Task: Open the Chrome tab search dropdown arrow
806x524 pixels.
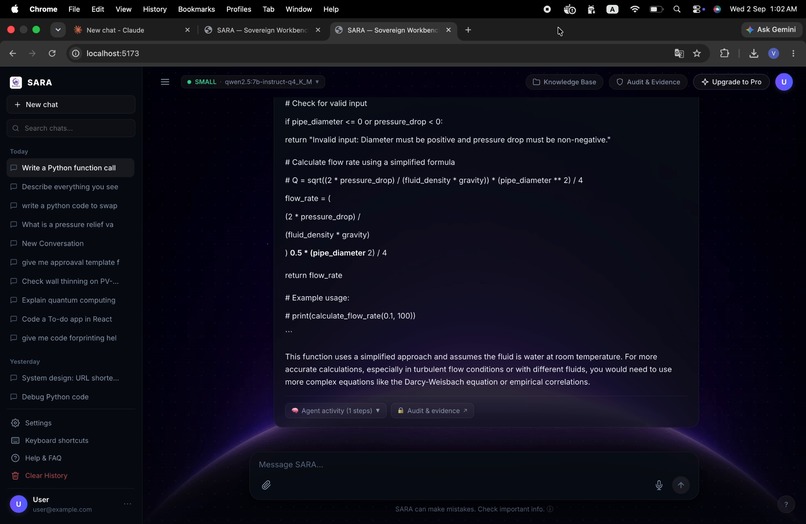Action: 58,30
